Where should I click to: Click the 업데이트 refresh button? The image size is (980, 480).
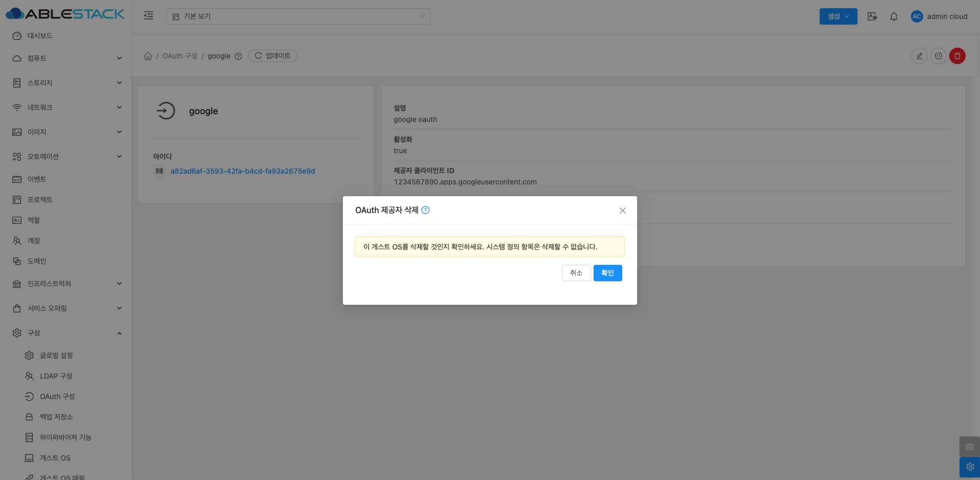pos(273,56)
